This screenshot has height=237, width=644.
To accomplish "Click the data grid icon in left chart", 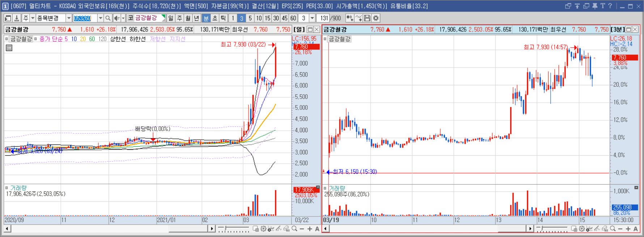I will [x=9, y=48].
